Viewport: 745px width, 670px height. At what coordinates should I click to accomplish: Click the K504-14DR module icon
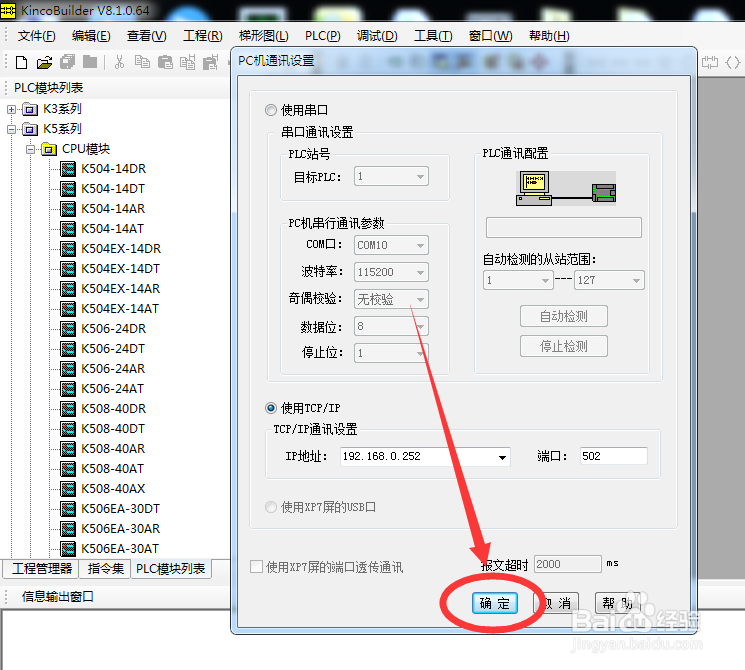click(x=68, y=169)
